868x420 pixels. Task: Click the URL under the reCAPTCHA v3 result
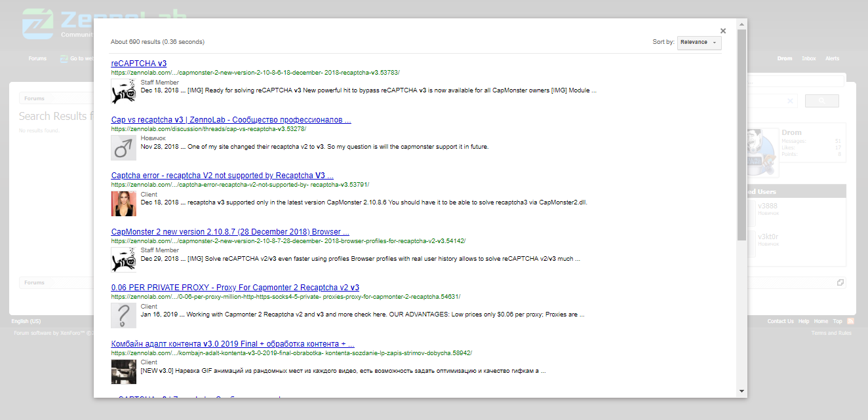pyautogui.click(x=255, y=73)
